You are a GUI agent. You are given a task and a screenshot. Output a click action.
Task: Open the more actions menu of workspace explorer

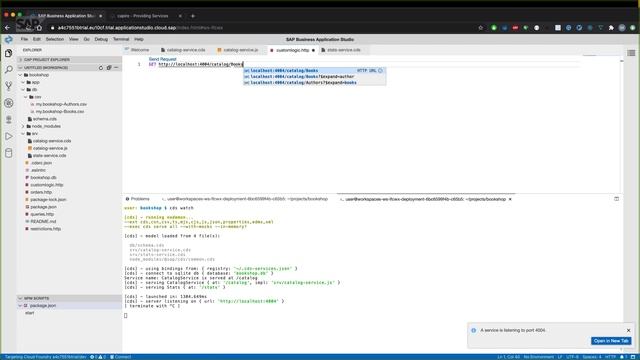pyautogui.click(x=116, y=68)
